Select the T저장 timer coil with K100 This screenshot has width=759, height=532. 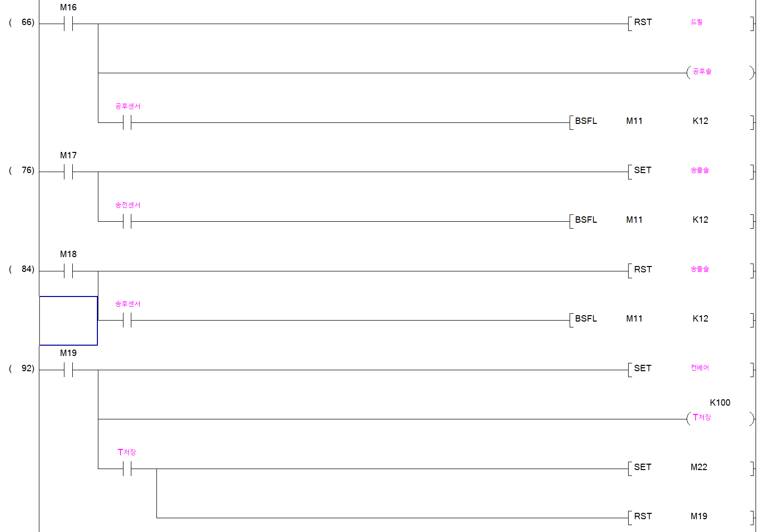pyautogui.click(x=720, y=418)
